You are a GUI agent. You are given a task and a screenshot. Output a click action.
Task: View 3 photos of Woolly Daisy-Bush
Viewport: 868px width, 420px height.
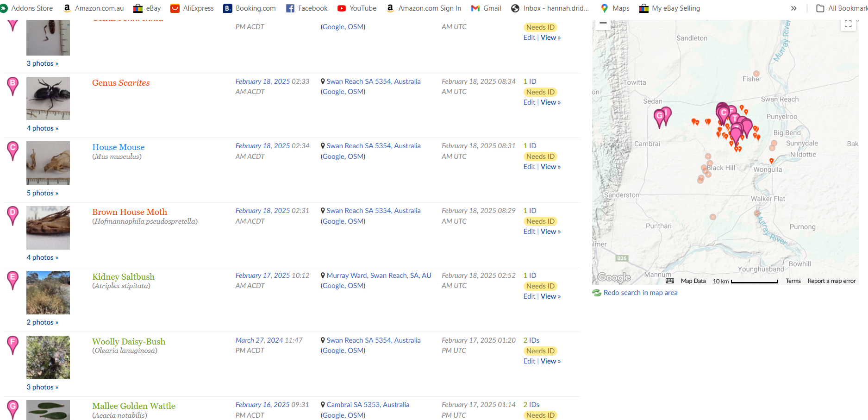pos(42,387)
